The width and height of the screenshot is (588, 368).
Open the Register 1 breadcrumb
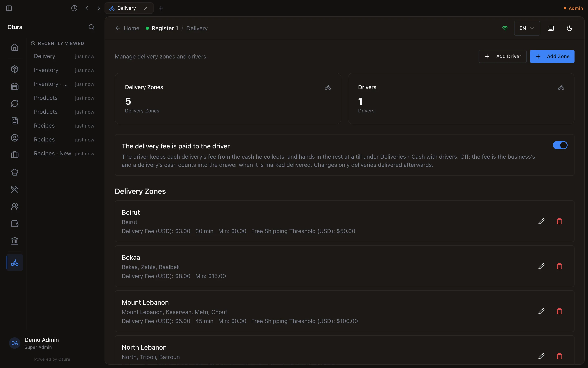point(165,28)
